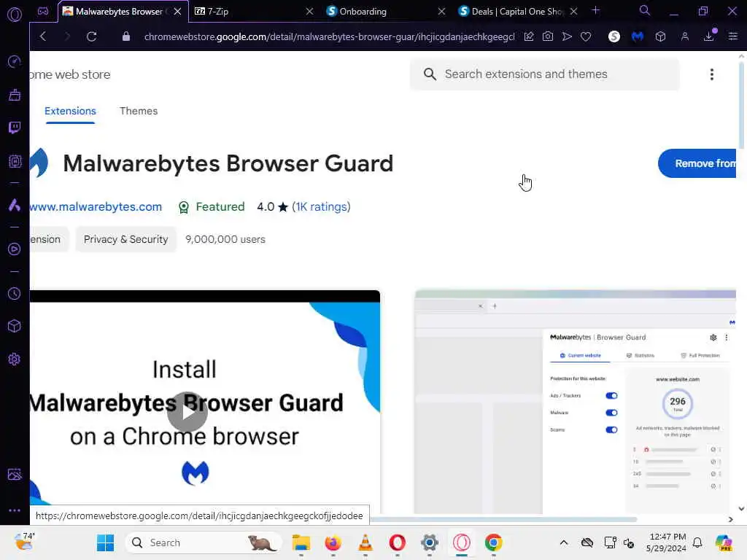The height and width of the screenshot is (560, 747).
Task: Open GX Control from the sidebar
Action: click(x=15, y=61)
